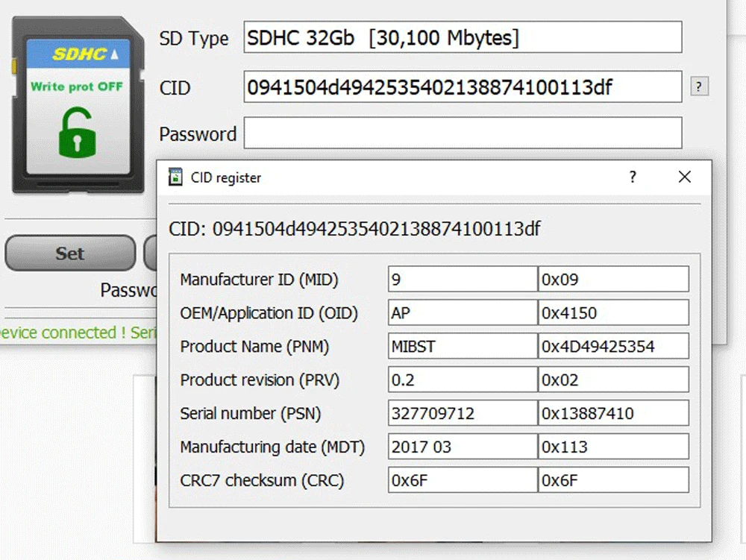
Task: Click the SD Type field showing SDHC 32Gb
Action: (463, 38)
